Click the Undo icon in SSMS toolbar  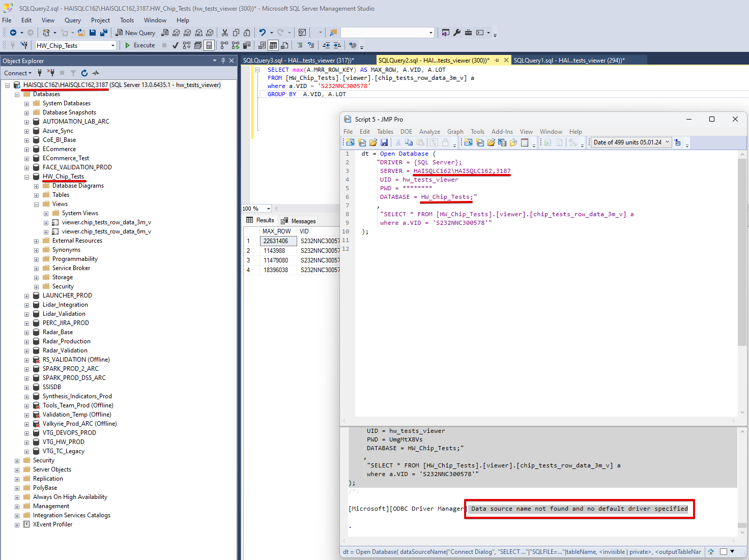tap(262, 33)
